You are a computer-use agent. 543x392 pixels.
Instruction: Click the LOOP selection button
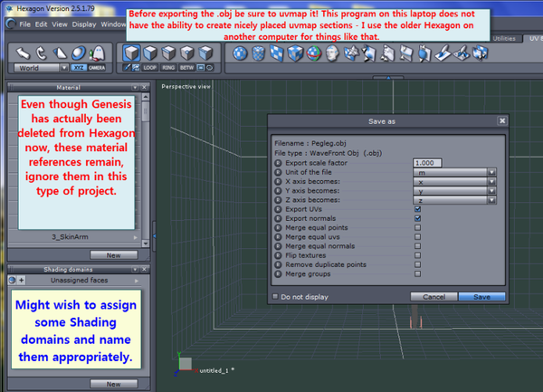coord(149,68)
